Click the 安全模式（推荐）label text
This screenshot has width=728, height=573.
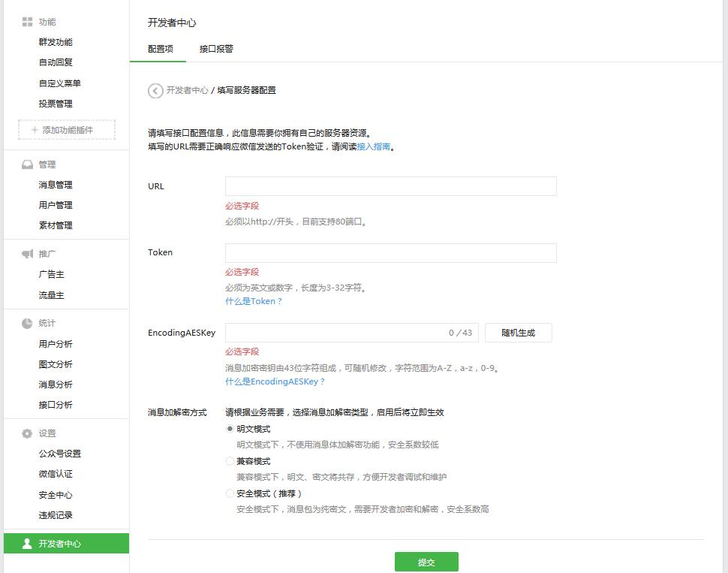tap(269, 493)
